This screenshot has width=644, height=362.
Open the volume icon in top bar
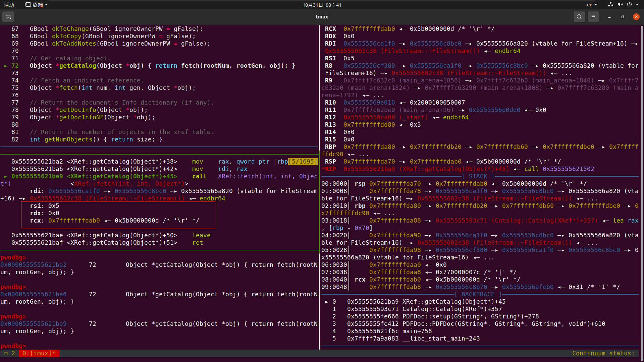click(620, 5)
